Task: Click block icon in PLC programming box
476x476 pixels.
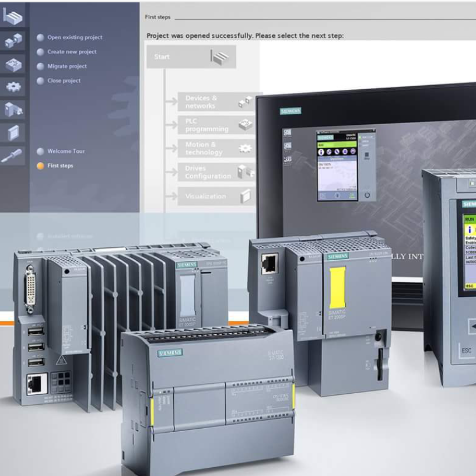Action: [x=246, y=124]
